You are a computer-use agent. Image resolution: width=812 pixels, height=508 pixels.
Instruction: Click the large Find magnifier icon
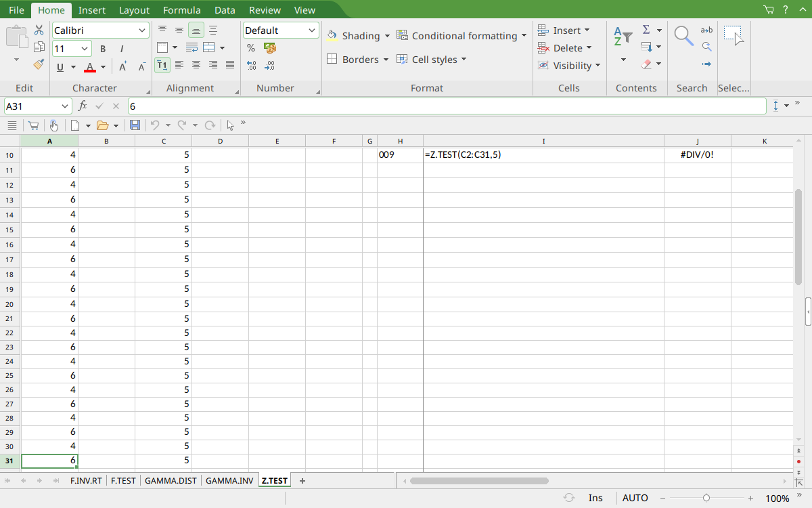tap(684, 36)
